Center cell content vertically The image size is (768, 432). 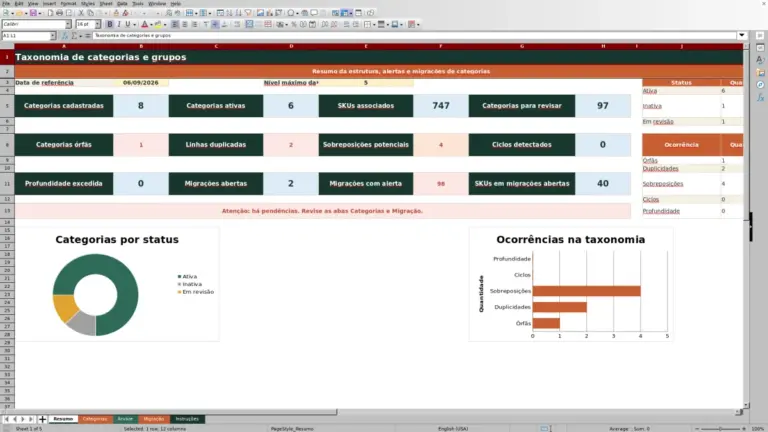click(x=215, y=24)
